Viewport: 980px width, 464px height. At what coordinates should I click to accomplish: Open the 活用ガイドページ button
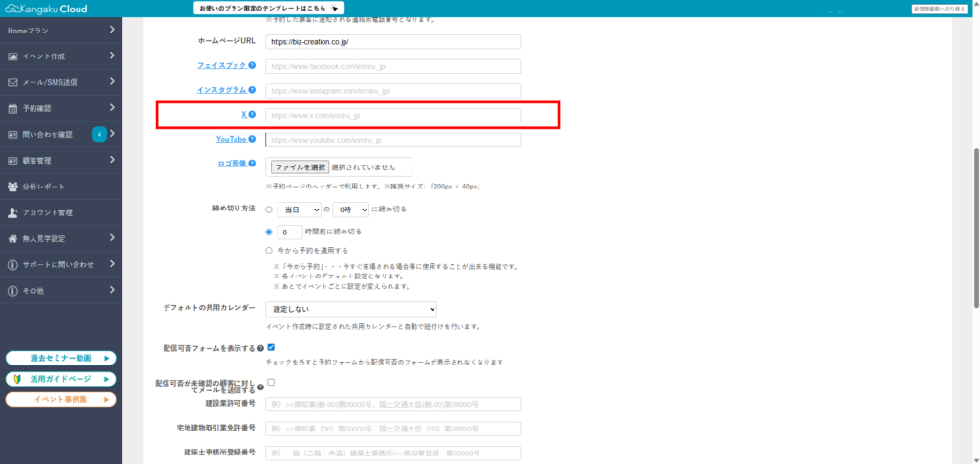pos(60,379)
